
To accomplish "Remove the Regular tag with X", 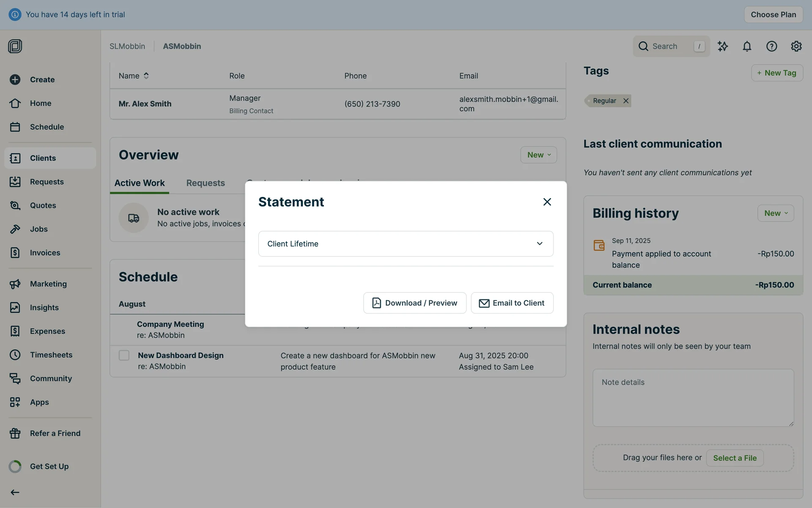I will click(x=626, y=101).
